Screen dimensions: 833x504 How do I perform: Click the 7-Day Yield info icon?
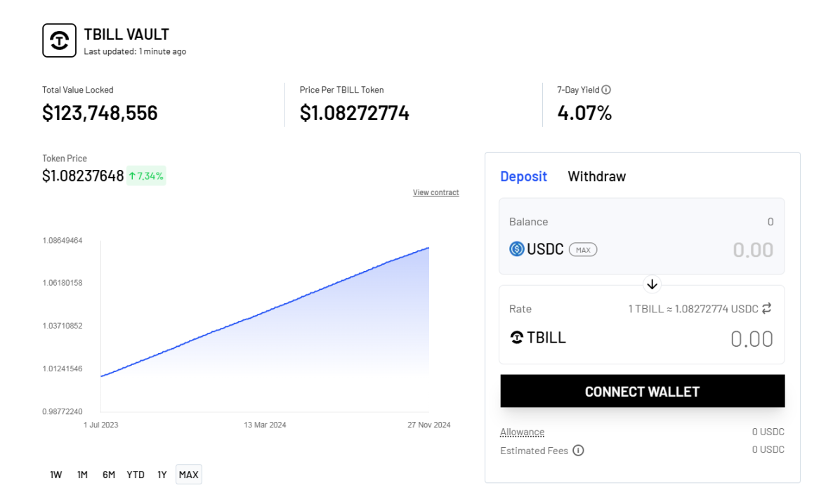(x=606, y=90)
